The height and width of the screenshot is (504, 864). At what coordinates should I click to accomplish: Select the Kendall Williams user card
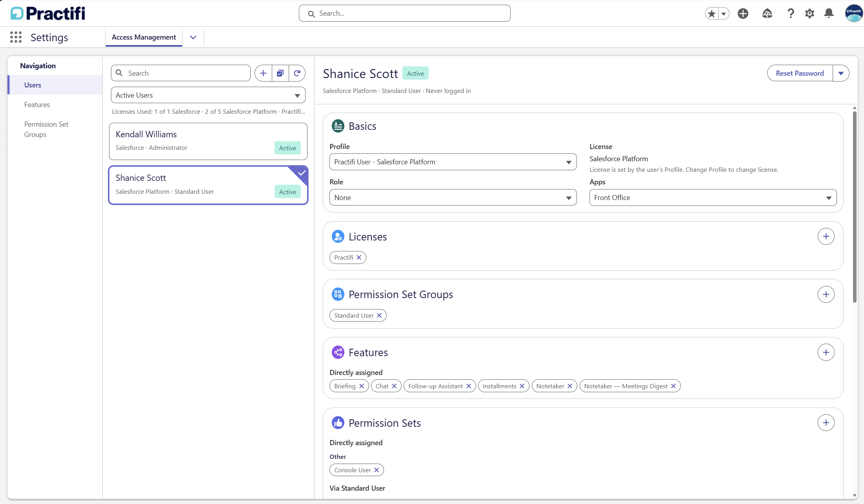pos(208,142)
